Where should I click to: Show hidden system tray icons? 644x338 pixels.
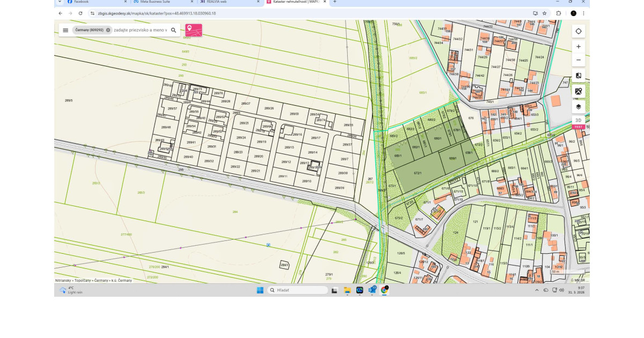tap(537, 290)
